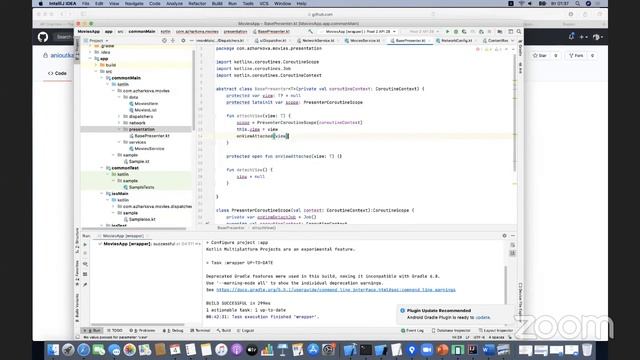The height and width of the screenshot is (360, 640).
Task: Click the Fork button in GitHub window
Action: pos(576,55)
